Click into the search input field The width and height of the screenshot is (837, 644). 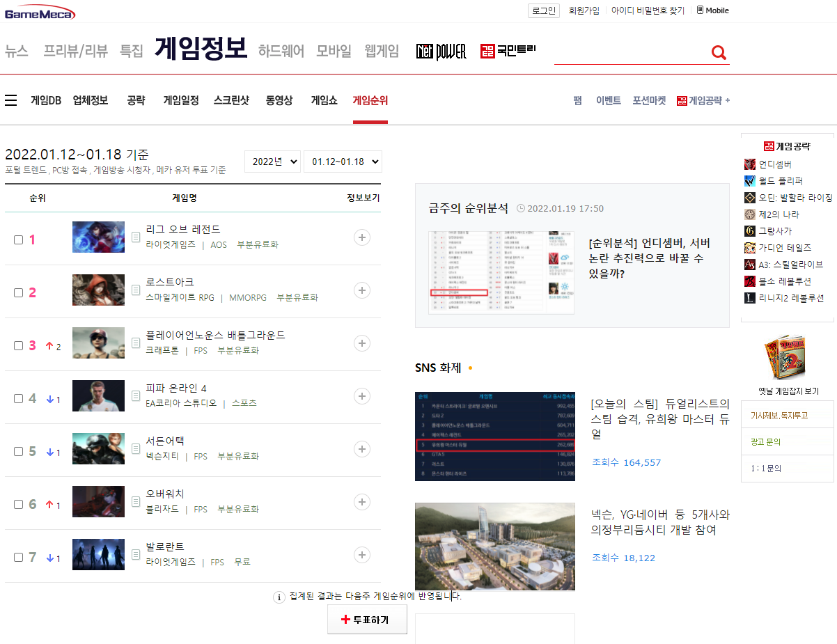[x=631, y=52]
